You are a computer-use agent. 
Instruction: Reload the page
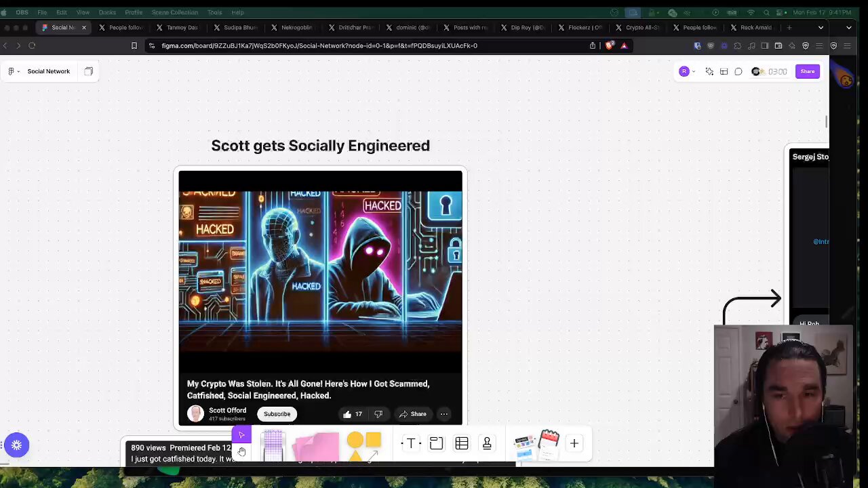[32, 45]
